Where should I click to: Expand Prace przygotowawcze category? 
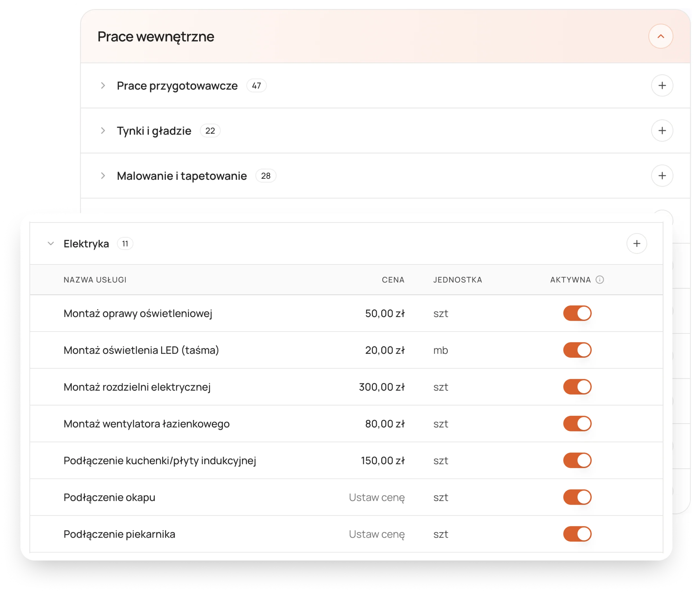pyautogui.click(x=103, y=86)
